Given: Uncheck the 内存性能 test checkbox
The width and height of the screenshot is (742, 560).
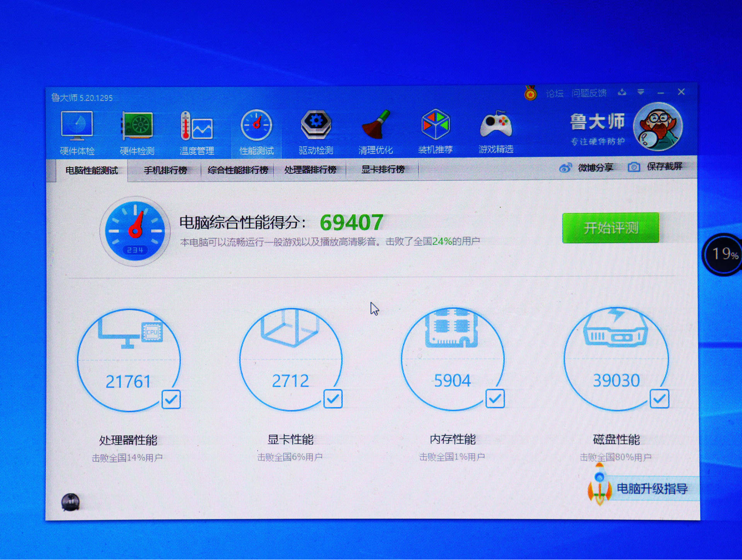Looking at the screenshot, I should (495, 398).
